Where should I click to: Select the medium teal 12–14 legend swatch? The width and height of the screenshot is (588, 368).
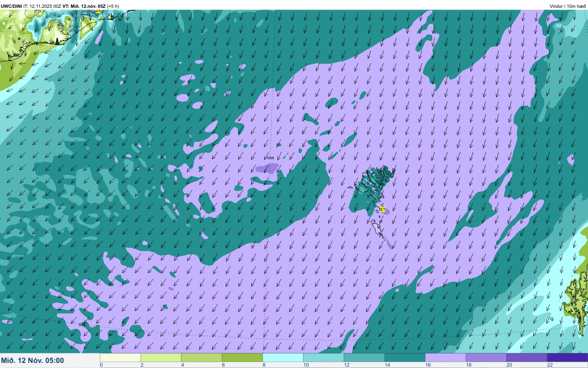tap(364, 357)
